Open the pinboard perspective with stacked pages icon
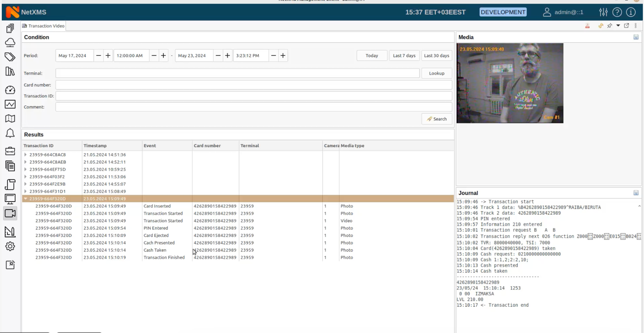Image resolution: width=644 pixels, height=333 pixels. click(10, 28)
